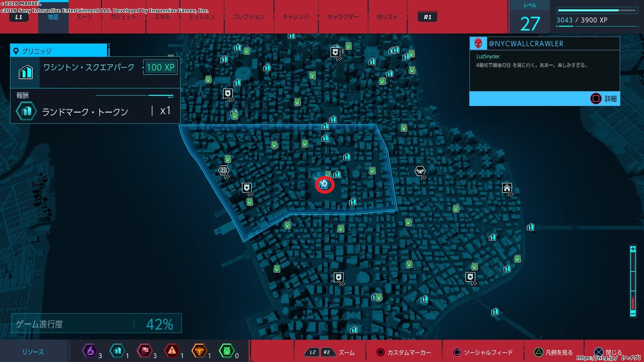
Task: Select the handshake F.E.A.S.T. map icon
Action: pos(420,172)
